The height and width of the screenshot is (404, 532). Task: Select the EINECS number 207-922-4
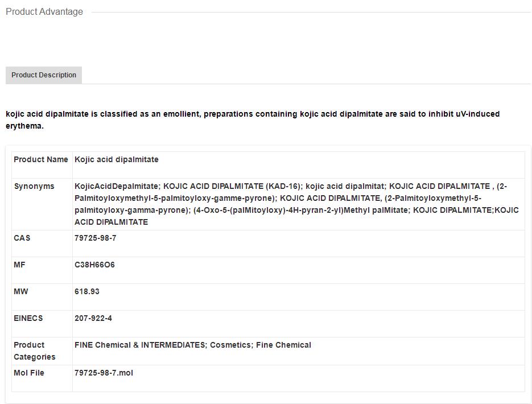(x=93, y=319)
